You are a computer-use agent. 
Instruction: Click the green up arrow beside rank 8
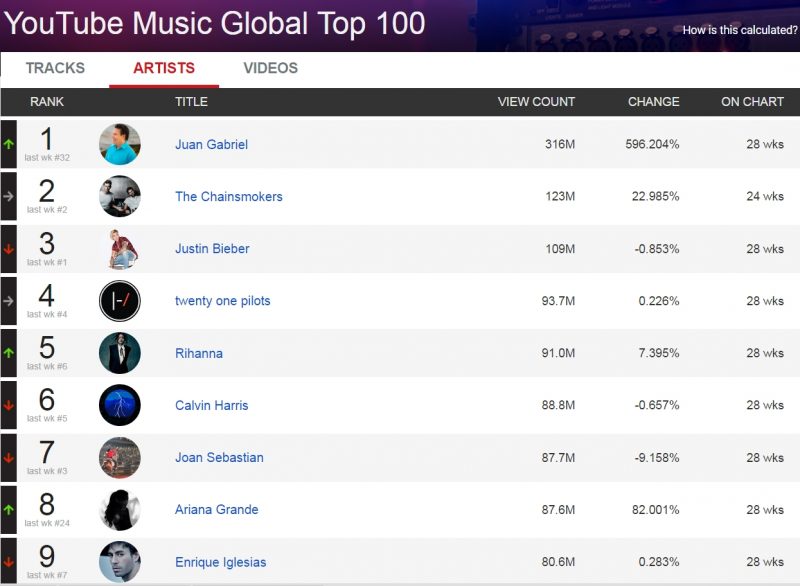coord(8,509)
